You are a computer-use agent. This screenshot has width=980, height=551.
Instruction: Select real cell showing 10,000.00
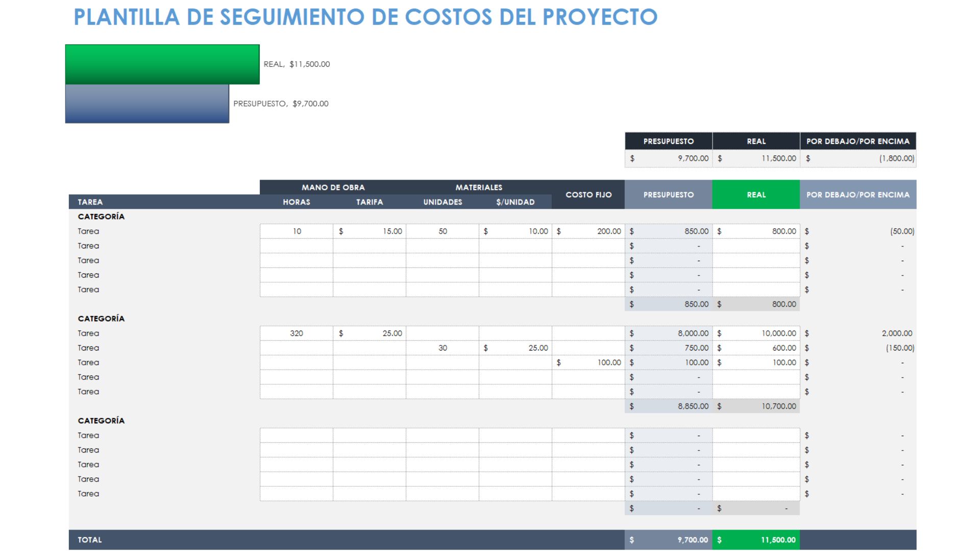756,333
